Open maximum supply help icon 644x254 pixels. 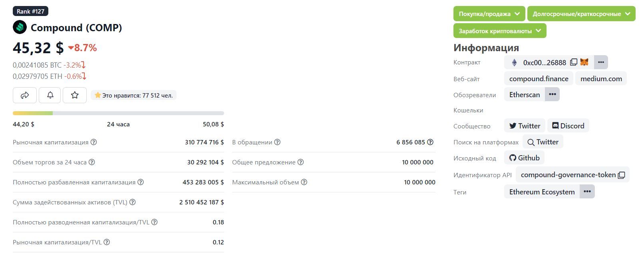pos(304,182)
